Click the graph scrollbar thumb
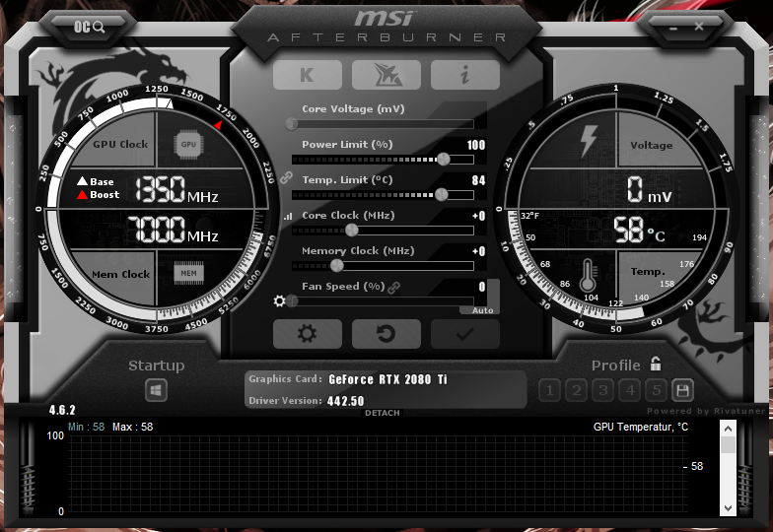This screenshot has height=532, width=773. [728, 445]
